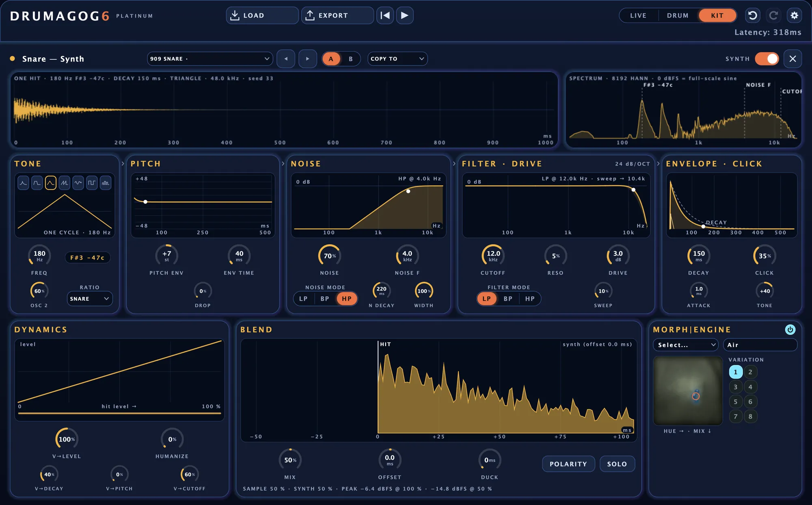Click the Morph Engine XY pad thumbnail
The image size is (812, 505).
click(x=688, y=391)
